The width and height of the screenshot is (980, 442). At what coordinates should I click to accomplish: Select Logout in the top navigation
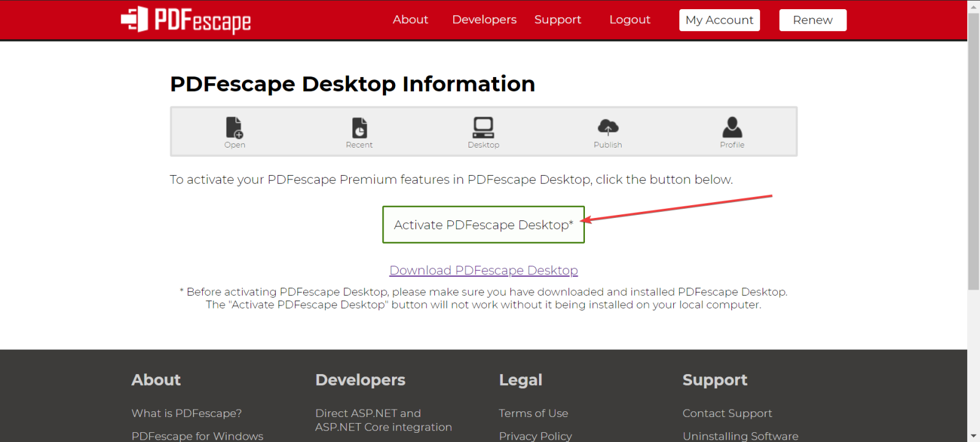(x=630, y=20)
